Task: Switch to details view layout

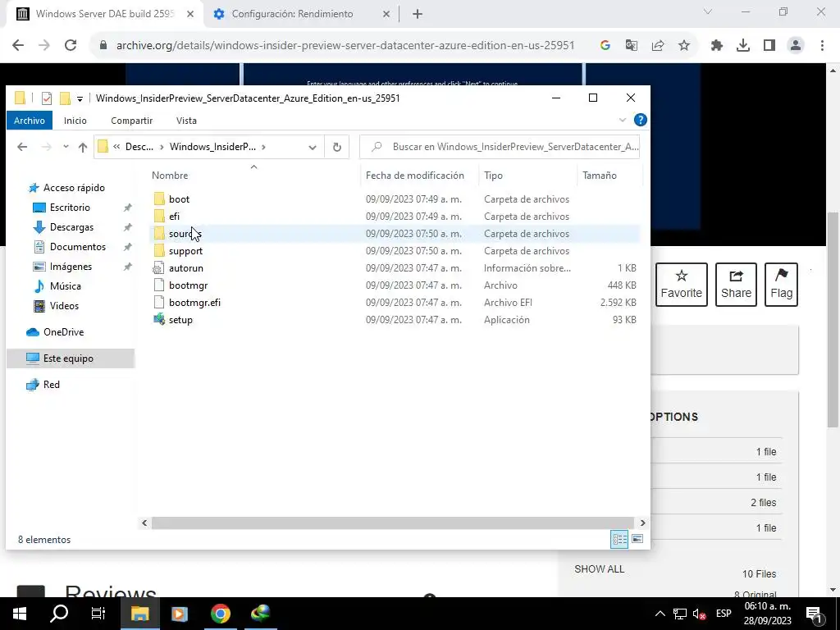Action: point(620,540)
